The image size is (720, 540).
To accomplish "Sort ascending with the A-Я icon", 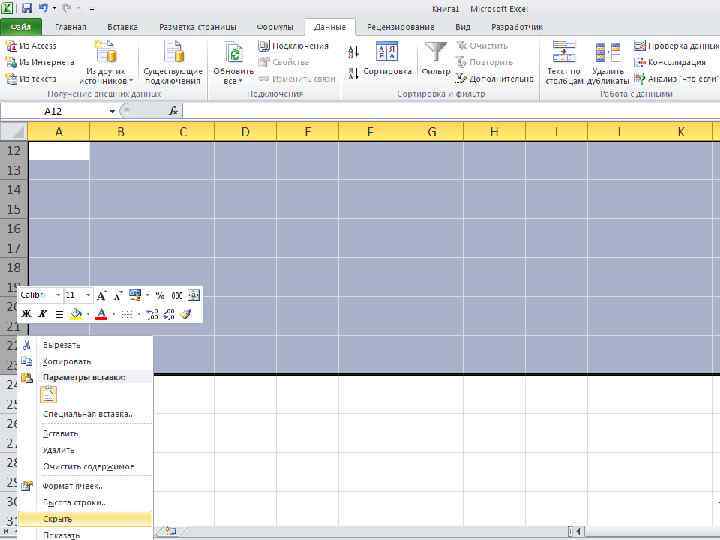I will tap(353, 52).
